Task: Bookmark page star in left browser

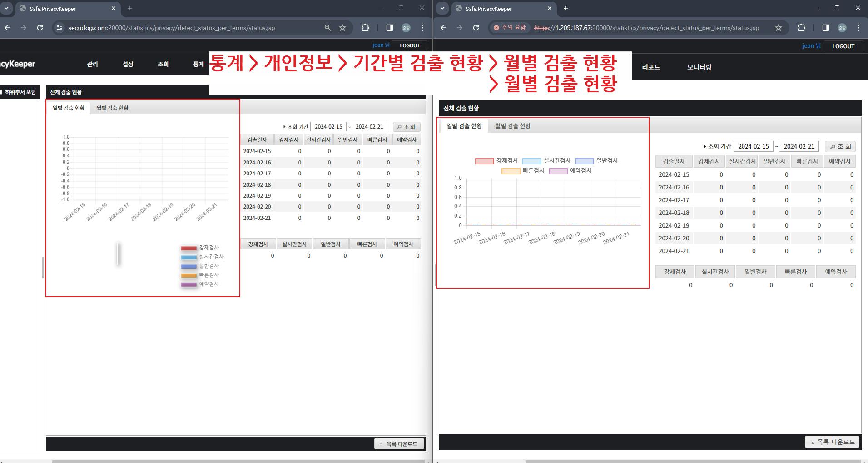Action: click(342, 28)
